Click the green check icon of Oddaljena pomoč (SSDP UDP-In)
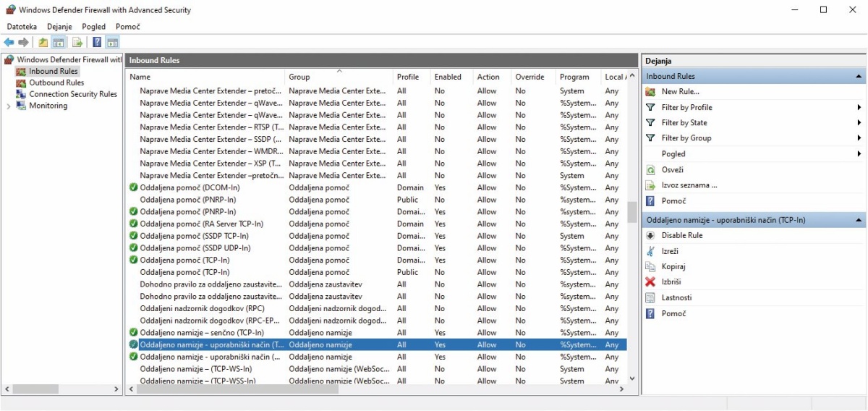This screenshot has height=411, width=868. pyautogui.click(x=134, y=247)
